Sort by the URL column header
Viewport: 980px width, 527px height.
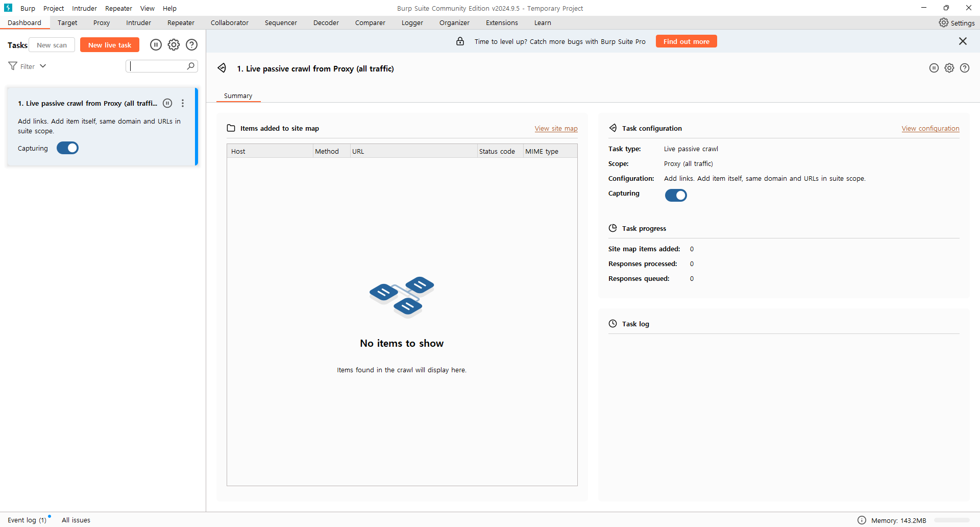413,151
